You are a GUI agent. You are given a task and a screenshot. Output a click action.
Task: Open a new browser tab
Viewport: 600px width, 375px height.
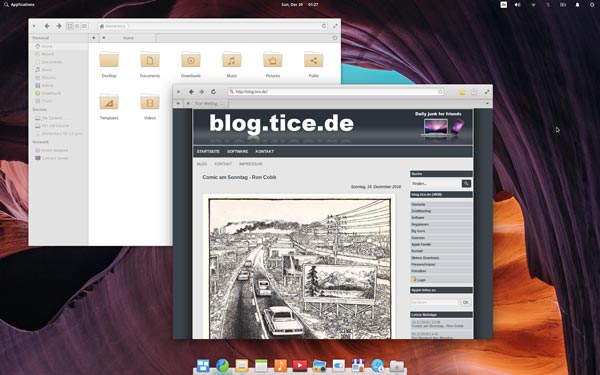tap(178, 103)
